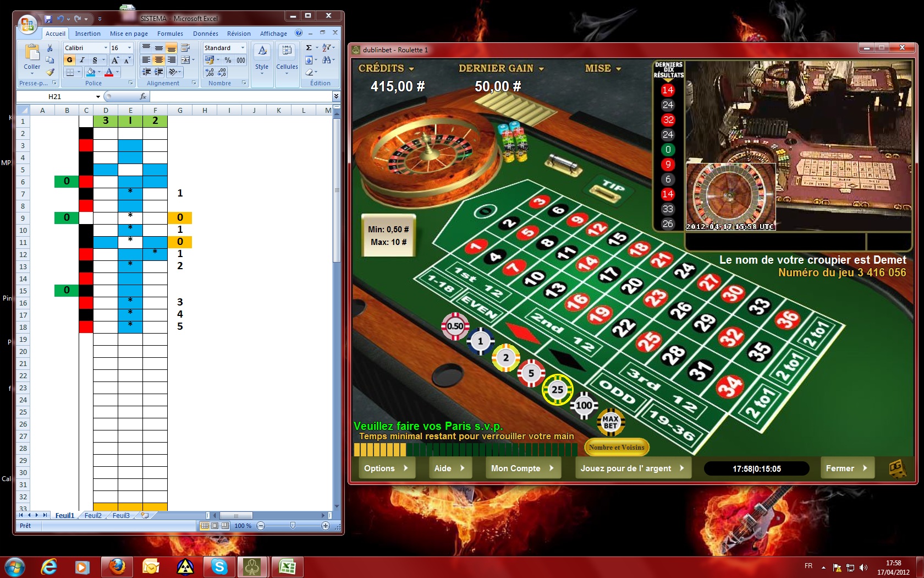Expand the CRÉDITS dropdown arrow

[411, 69]
